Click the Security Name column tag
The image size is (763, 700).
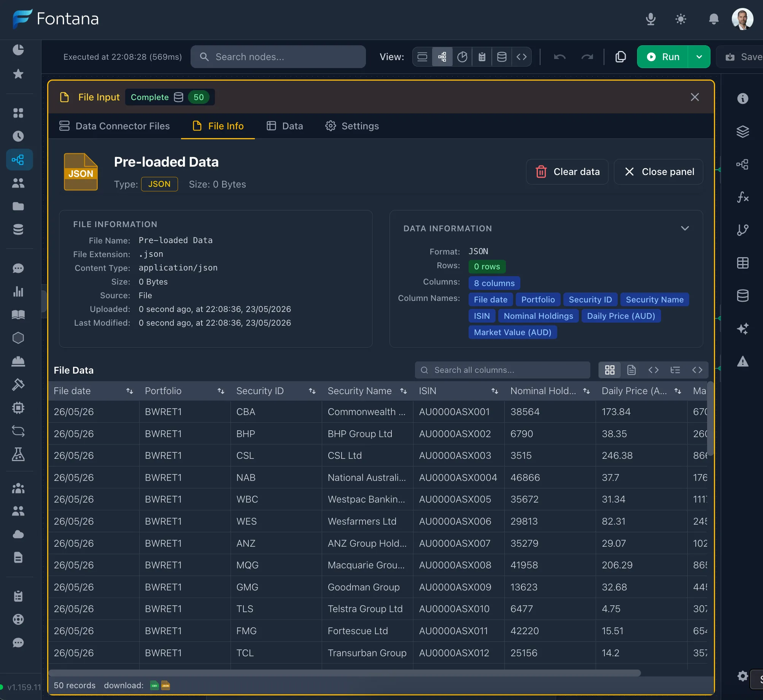(655, 299)
